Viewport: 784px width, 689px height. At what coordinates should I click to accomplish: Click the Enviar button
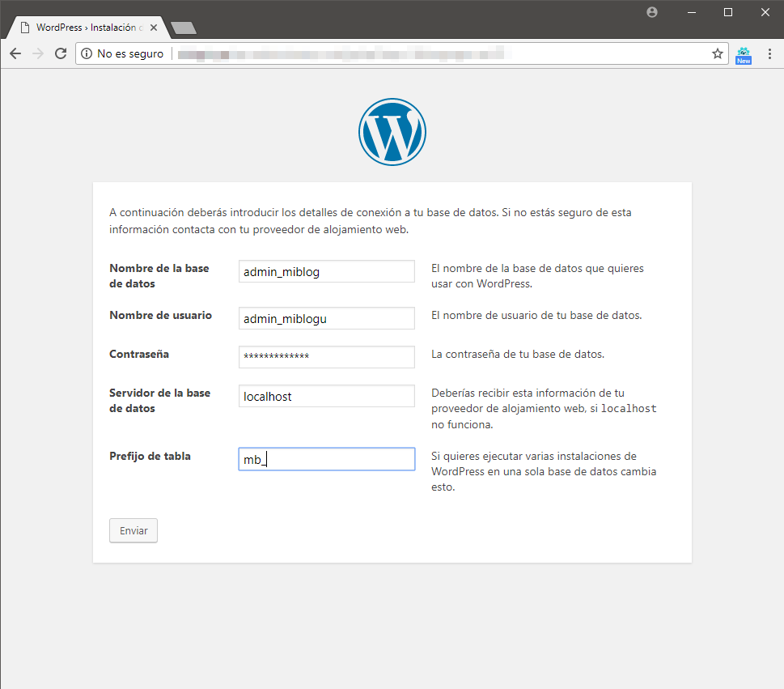(133, 530)
